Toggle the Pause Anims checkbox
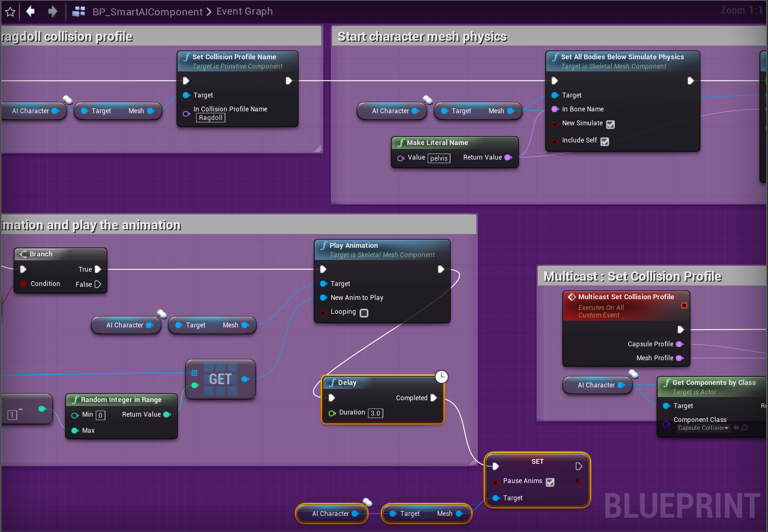Screen dimensions: 768x532 coord(550,482)
